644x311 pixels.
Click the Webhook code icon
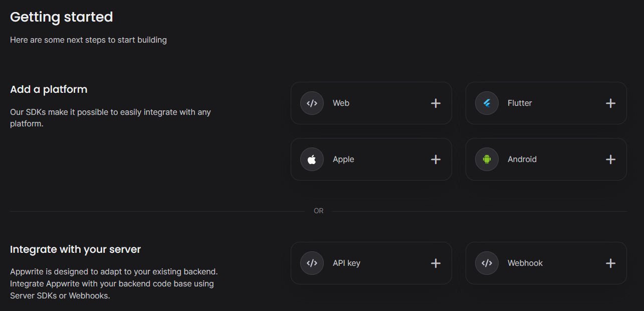487,263
